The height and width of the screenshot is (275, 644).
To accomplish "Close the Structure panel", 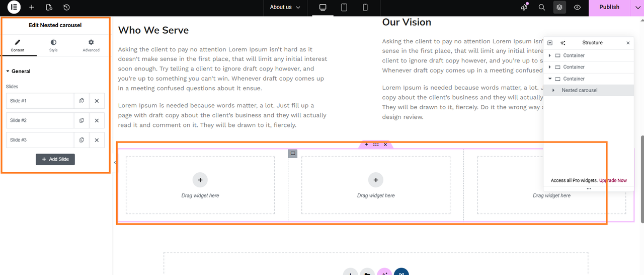I will 628,43.
